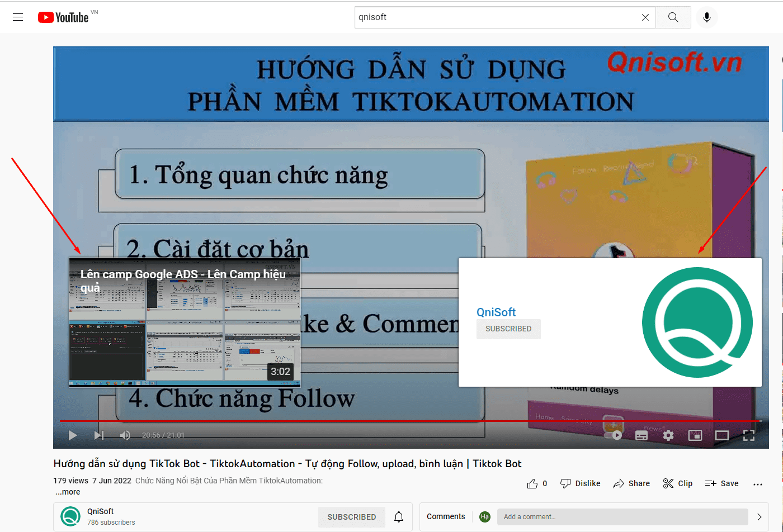
Task: Open the three-dot more actions menu
Action: point(758,484)
